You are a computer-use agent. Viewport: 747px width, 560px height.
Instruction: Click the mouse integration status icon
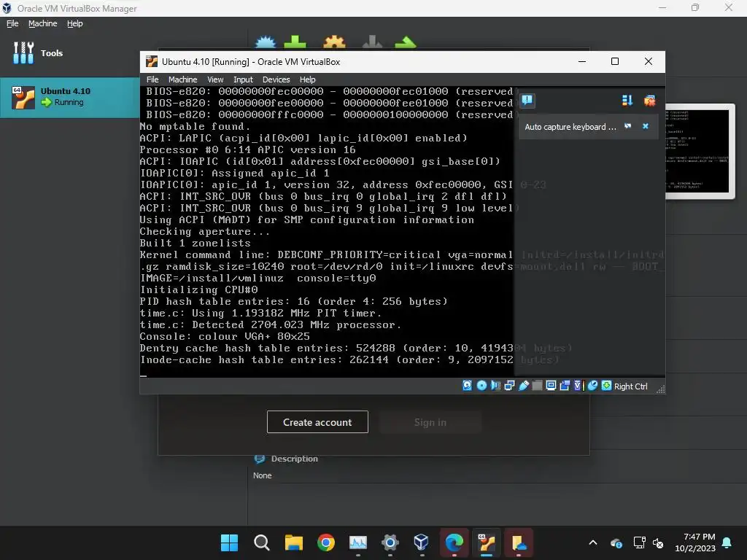pyautogui.click(x=592, y=386)
